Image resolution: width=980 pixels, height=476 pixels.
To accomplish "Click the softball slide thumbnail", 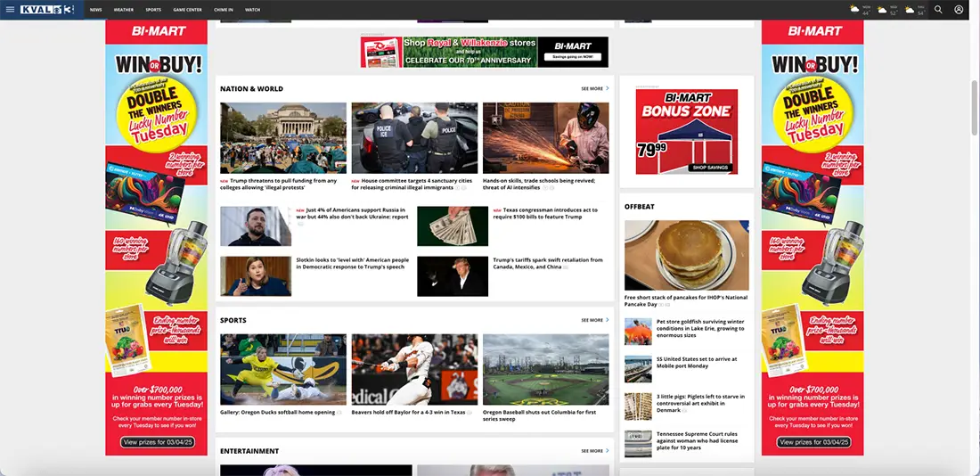I will coord(283,369).
